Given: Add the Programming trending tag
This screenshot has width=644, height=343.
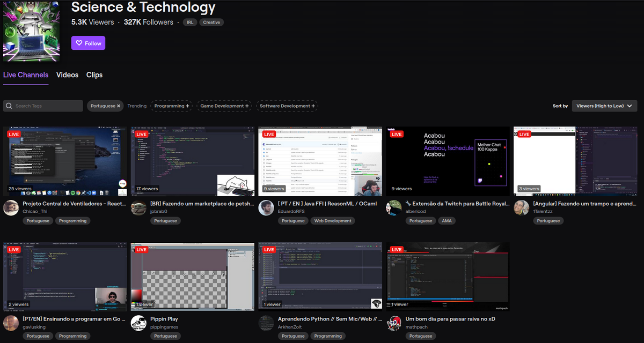Looking at the screenshot, I should click(x=172, y=106).
